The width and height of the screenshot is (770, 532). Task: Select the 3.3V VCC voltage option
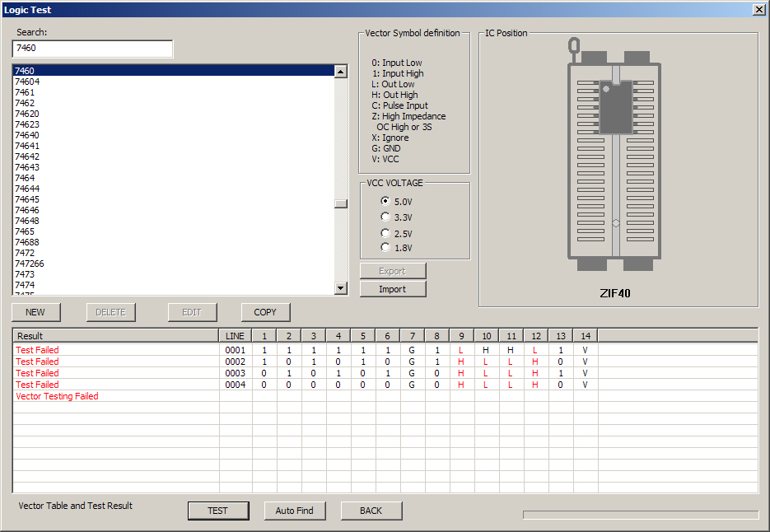[x=385, y=217]
